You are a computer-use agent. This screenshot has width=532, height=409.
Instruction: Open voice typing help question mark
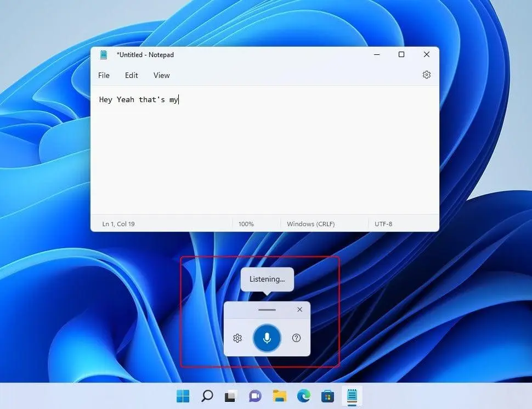point(296,338)
